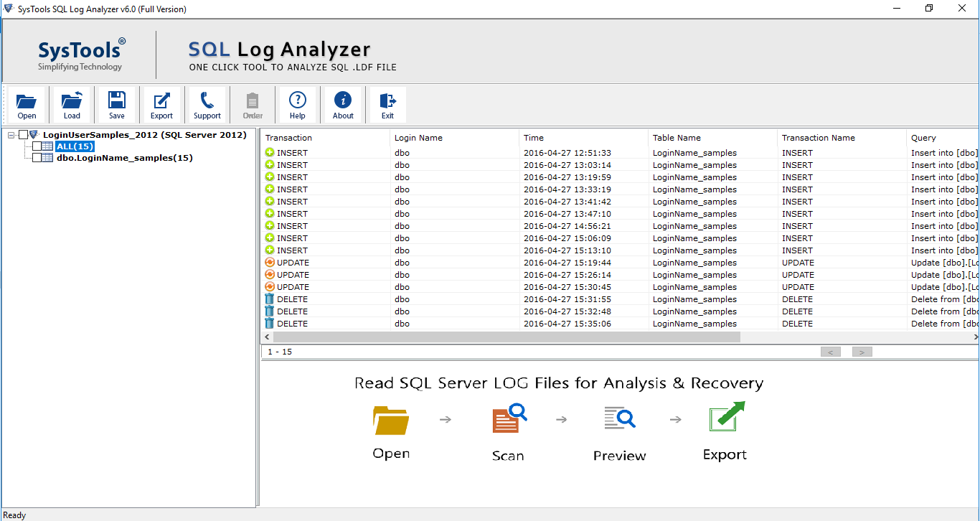Screen dimensions: 980x521
Task: Go to the previous page with the < button
Action: 831,352
